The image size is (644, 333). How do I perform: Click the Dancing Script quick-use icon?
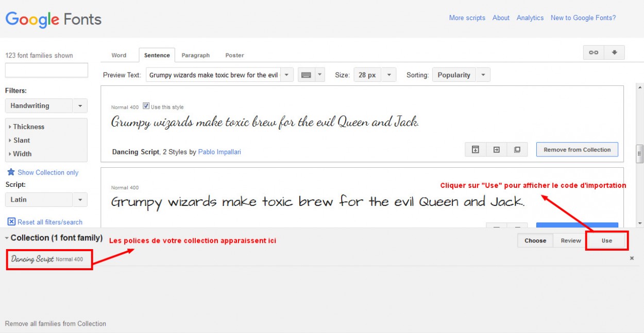[x=476, y=150]
